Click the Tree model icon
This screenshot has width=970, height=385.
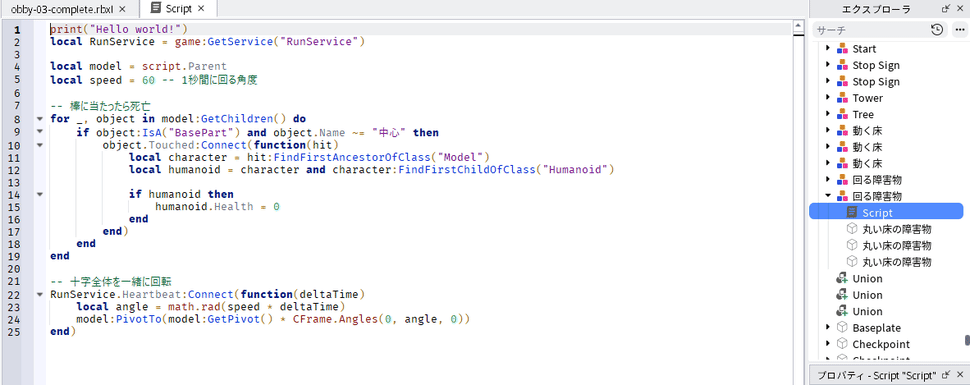(841, 115)
